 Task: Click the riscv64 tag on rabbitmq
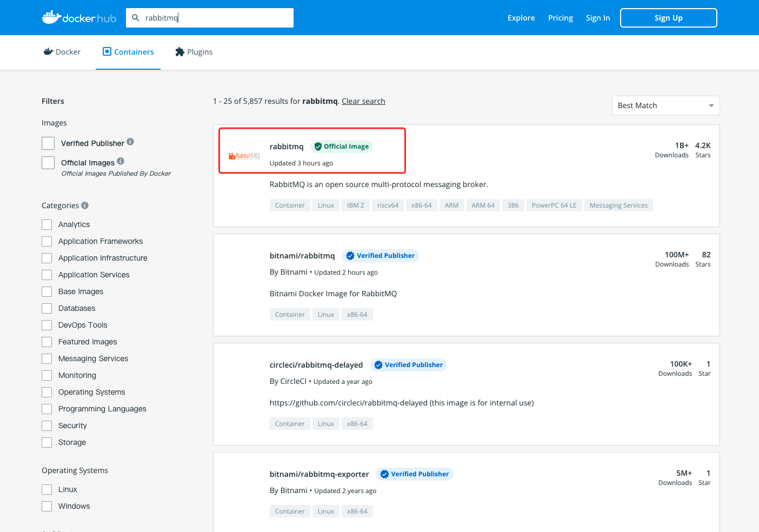pos(388,205)
